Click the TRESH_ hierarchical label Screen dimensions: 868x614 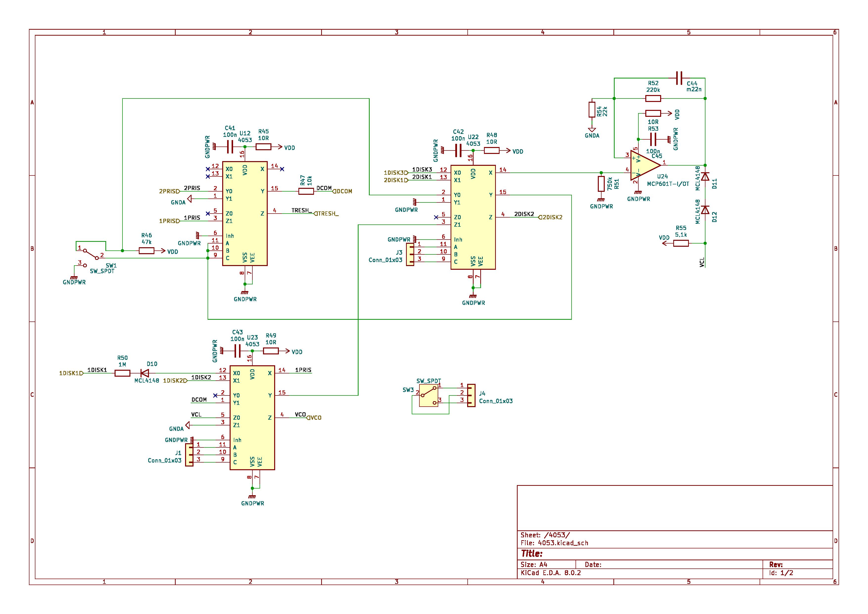pyautogui.click(x=327, y=214)
